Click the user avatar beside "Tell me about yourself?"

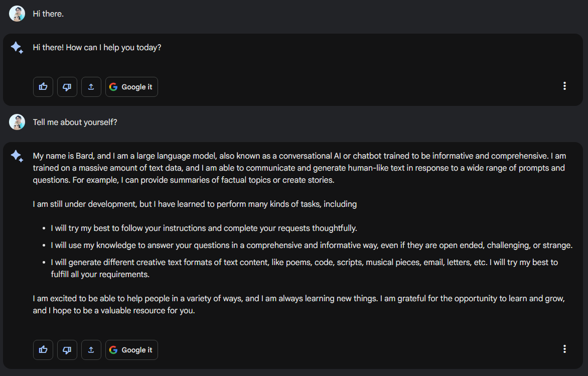pyautogui.click(x=17, y=122)
